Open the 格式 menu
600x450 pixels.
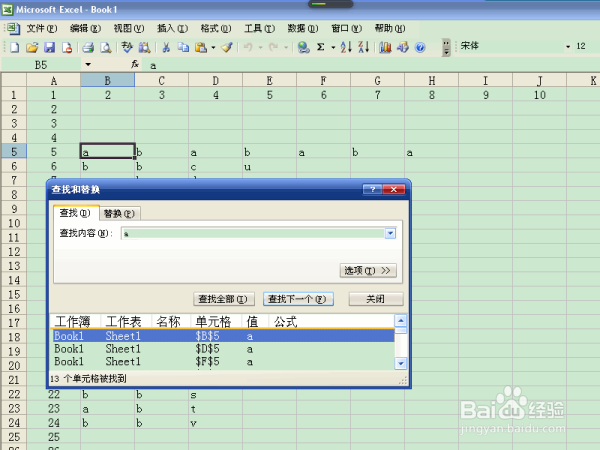(216, 28)
